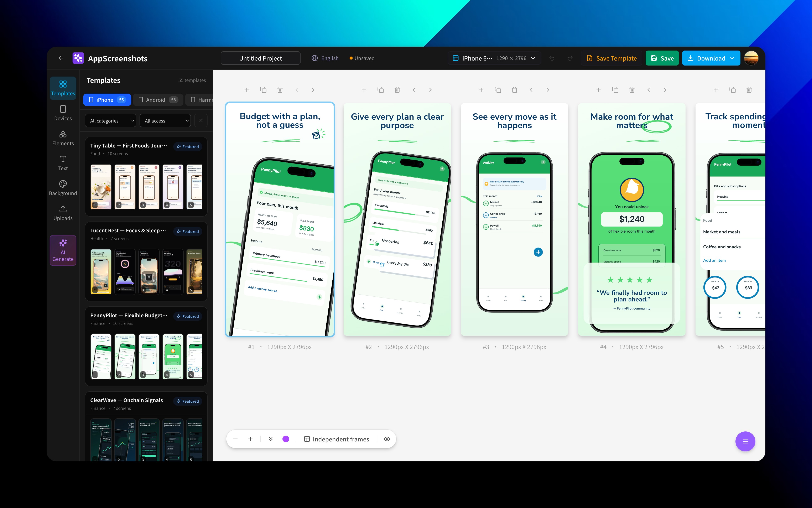The image size is (812, 508).
Task: Open the Elements sidebar panel
Action: (63, 138)
